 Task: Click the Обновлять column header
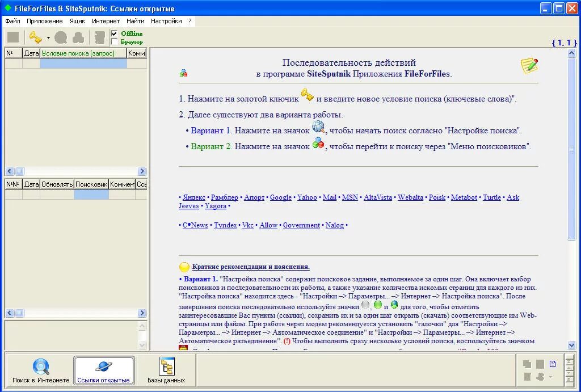point(57,184)
